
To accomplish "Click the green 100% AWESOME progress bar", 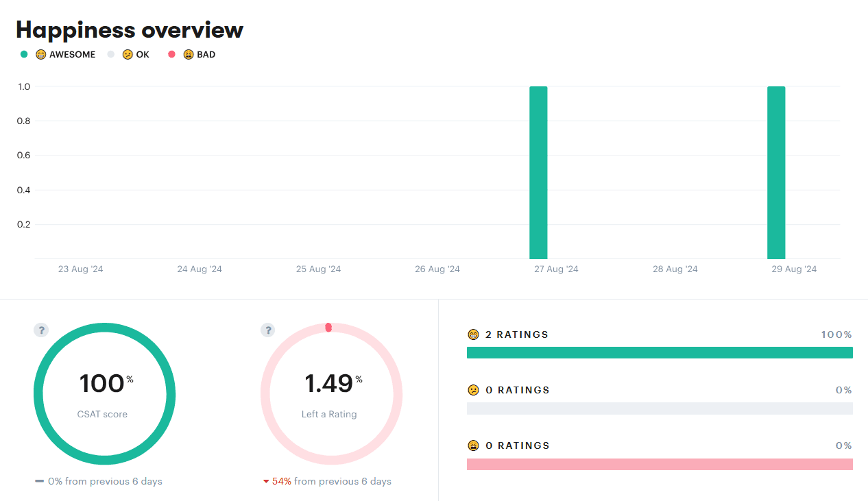I will 660,352.
